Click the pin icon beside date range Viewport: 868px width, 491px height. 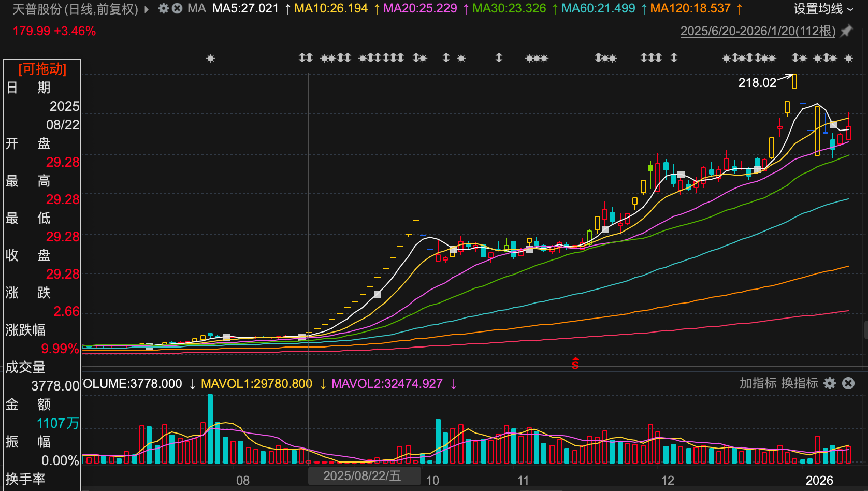click(846, 31)
